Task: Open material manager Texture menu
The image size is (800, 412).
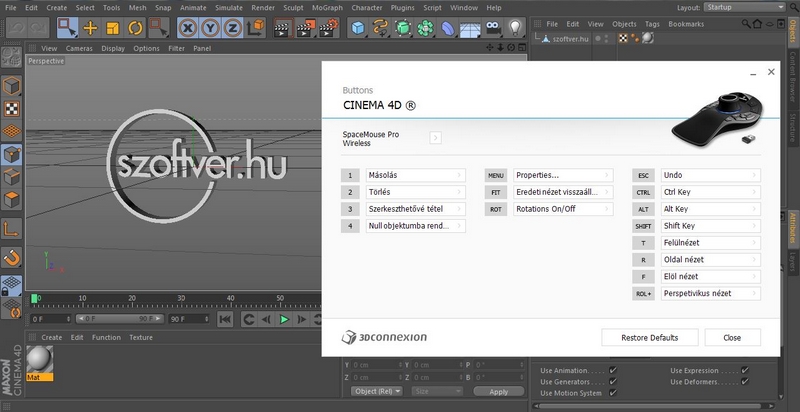Action: point(141,338)
